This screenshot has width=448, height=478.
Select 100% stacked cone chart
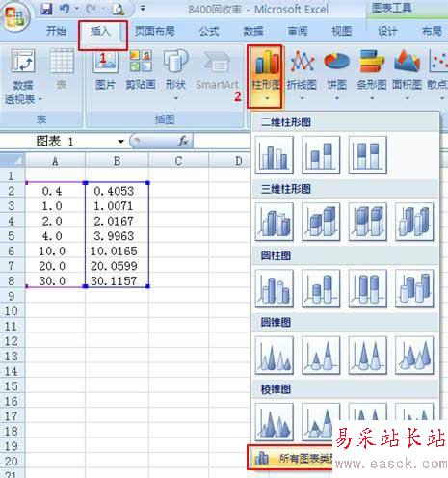[368, 356]
